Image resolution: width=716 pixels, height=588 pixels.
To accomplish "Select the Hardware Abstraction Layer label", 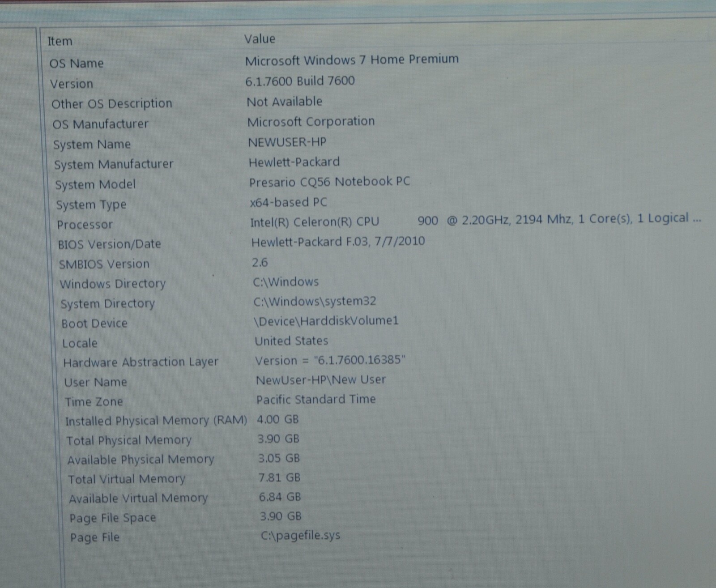I will [141, 362].
